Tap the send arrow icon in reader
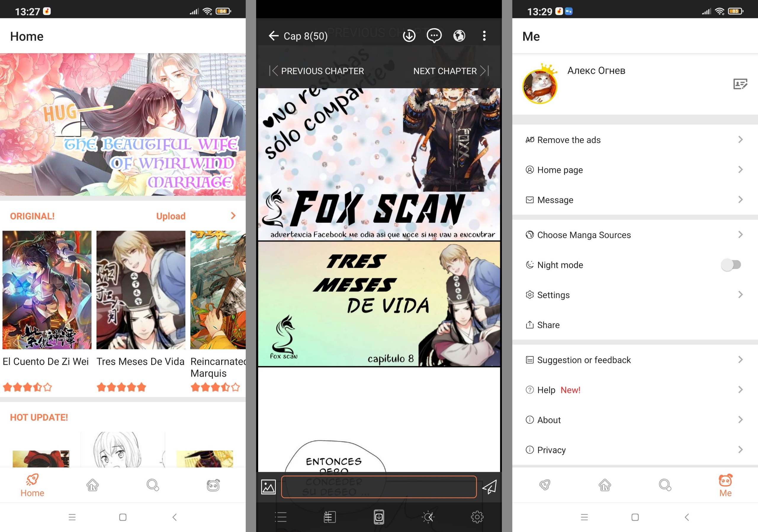The height and width of the screenshot is (532, 758). tap(491, 486)
